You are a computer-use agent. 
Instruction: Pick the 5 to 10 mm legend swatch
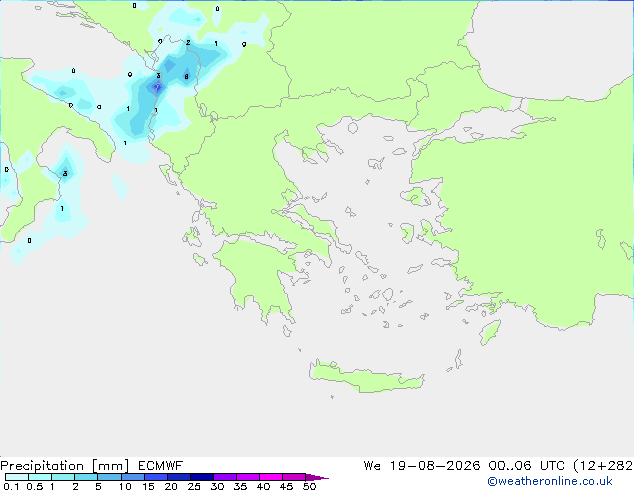pos(109,477)
